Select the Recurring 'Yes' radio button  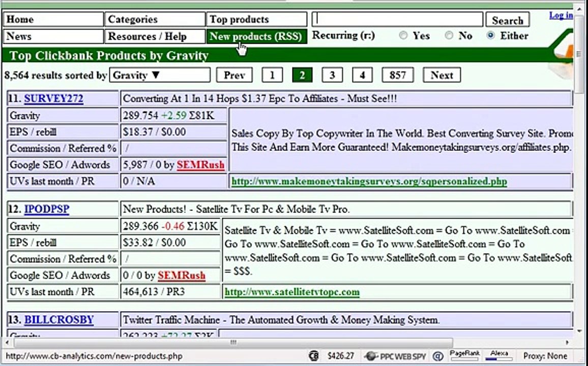tap(403, 36)
